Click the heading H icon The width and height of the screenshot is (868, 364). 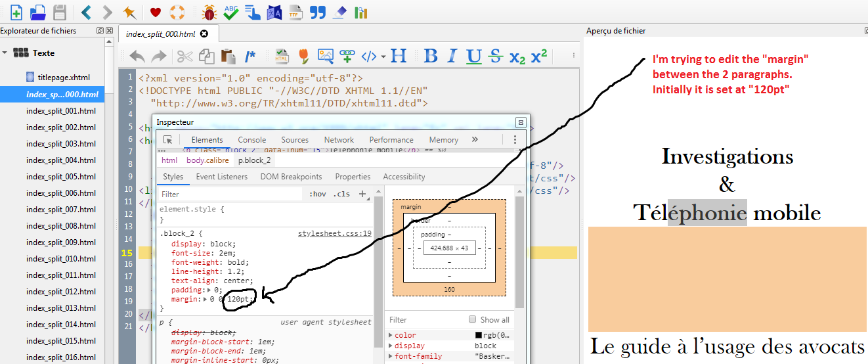tap(399, 57)
